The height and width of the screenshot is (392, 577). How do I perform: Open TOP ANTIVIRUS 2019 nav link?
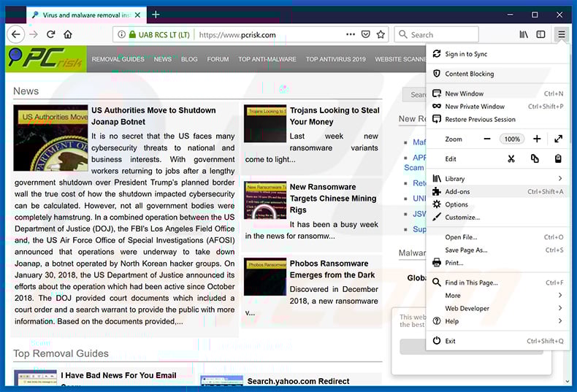(335, 59)
